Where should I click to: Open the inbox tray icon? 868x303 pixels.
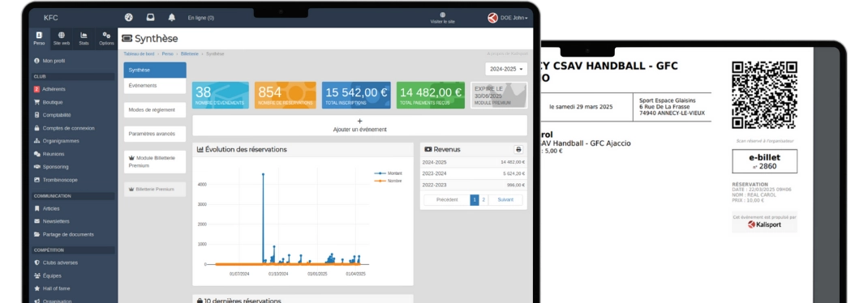(x=150, y=18)
